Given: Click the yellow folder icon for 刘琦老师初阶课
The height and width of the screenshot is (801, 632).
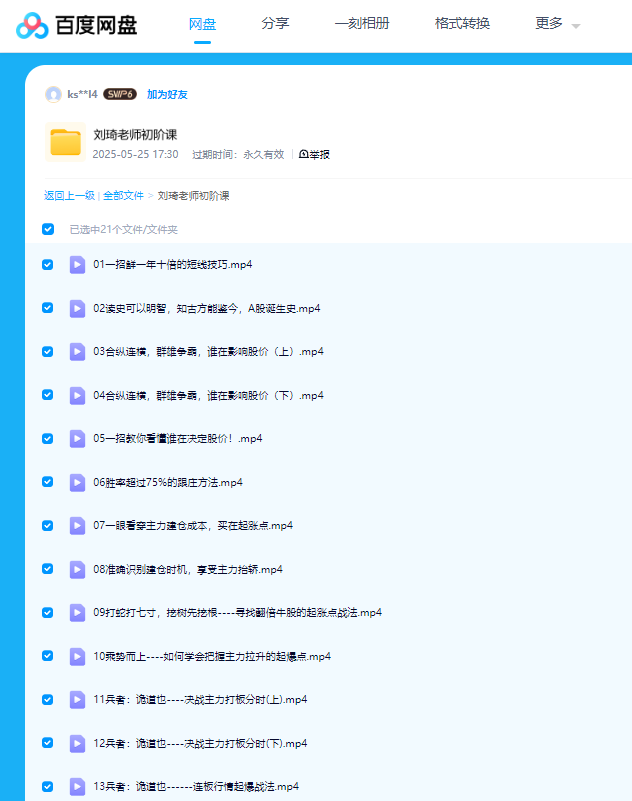Looking at the screenshot, I should pos(65,143).
